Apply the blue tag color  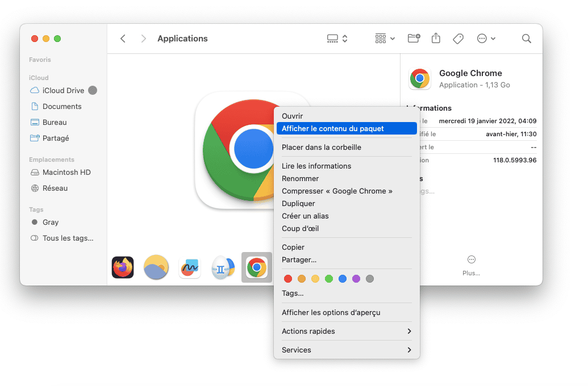tap(343, 279)
